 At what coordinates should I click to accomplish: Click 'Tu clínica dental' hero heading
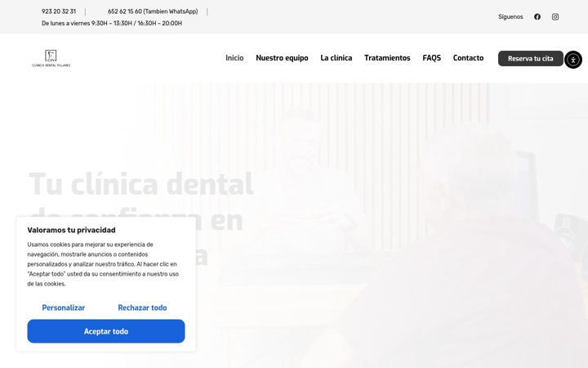pos(141,184)
